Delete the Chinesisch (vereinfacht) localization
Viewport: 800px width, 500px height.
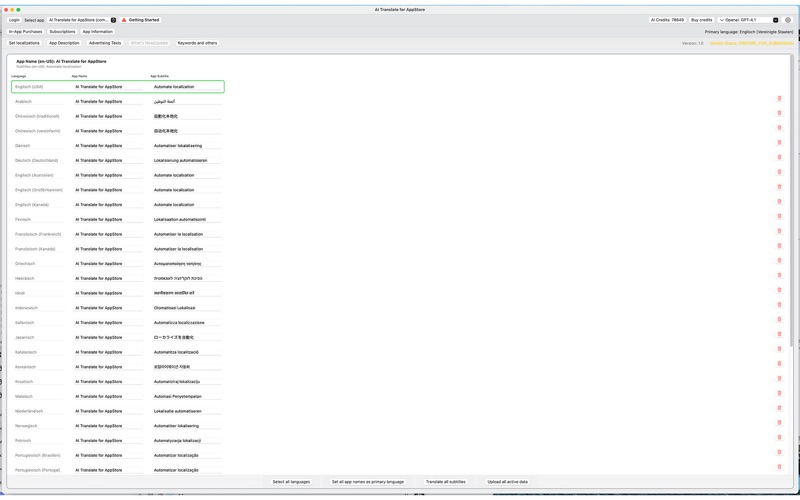pos(779,128)
